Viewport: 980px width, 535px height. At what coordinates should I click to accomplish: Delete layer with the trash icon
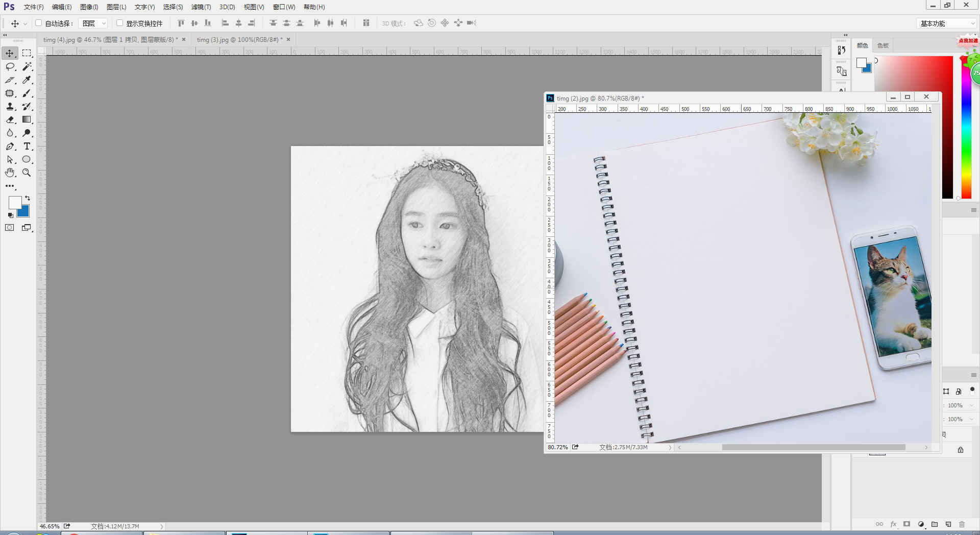pos(962,524)
